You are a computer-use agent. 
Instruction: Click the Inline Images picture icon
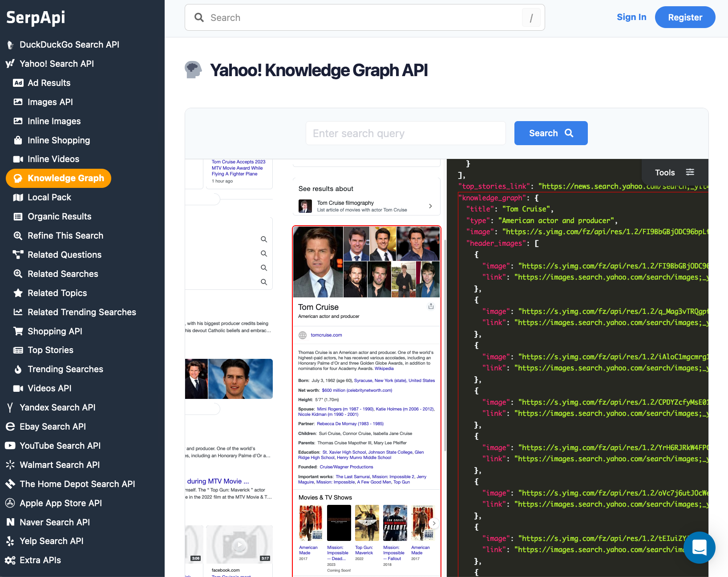point(18,121)
